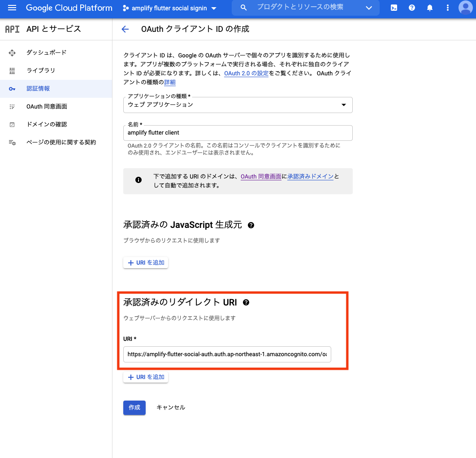Screen dimensions: 476x458
Task: Click the OAuth クライアント ID の作成 title
Action: click(195, 29)
